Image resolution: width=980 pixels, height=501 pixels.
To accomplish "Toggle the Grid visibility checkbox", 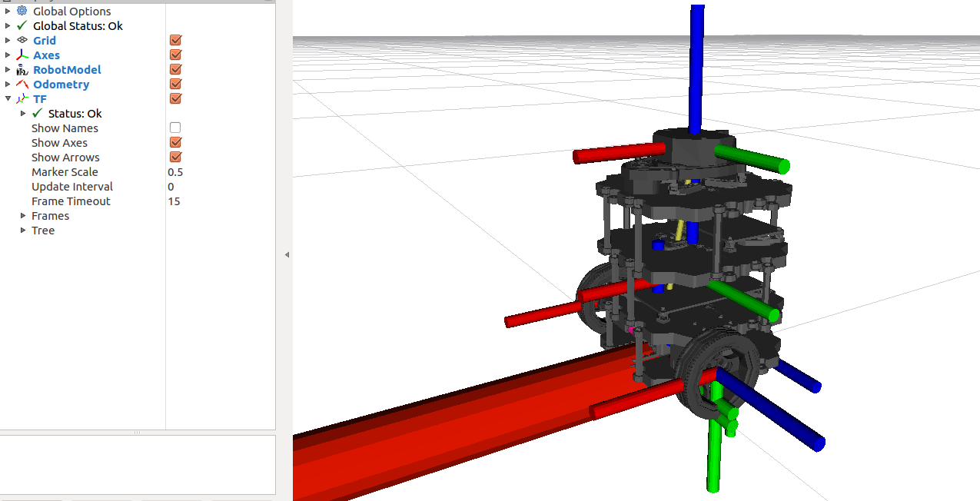I will pos(175,40).
